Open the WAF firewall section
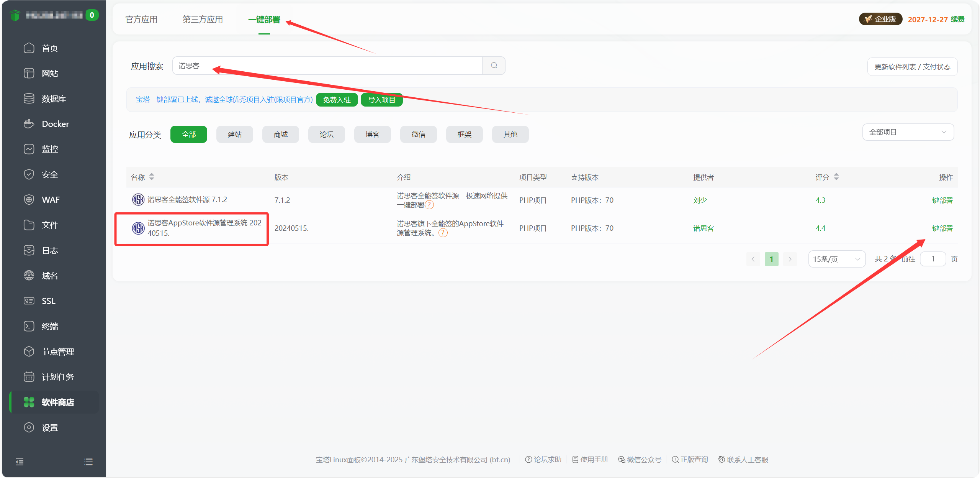The height and width of the screenshot is (478, 980). click(x=50, y=199)
